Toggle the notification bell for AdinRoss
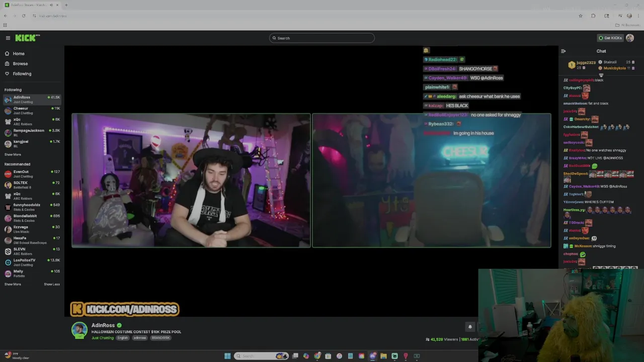This screenshot has width=644, height=362. tap(470, 327)
